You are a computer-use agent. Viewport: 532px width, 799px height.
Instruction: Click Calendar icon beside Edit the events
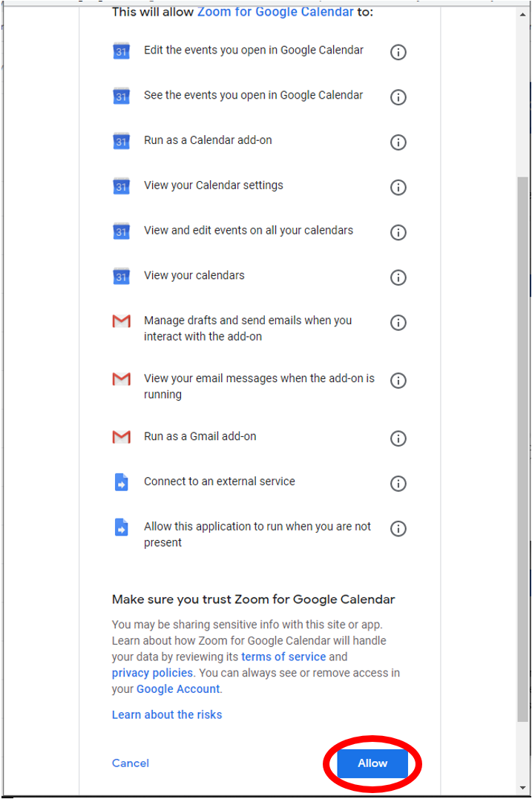121,50
